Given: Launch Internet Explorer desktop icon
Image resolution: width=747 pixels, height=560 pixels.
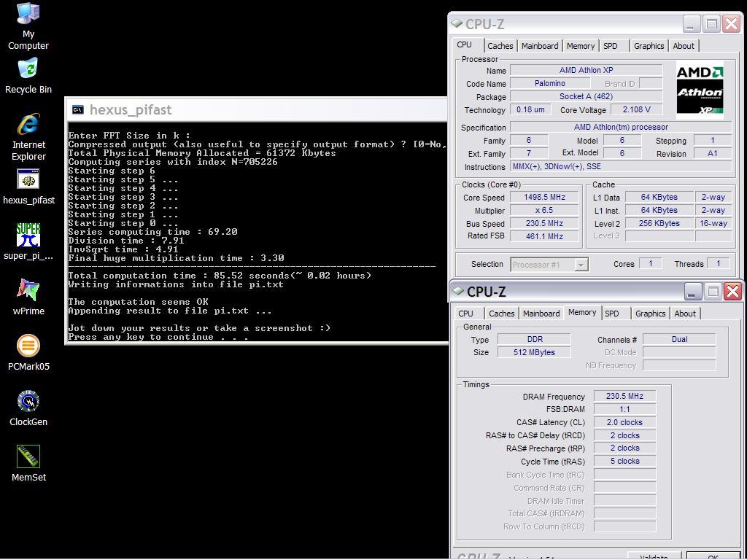Looking at the screenshot, I should coord(28,137).
